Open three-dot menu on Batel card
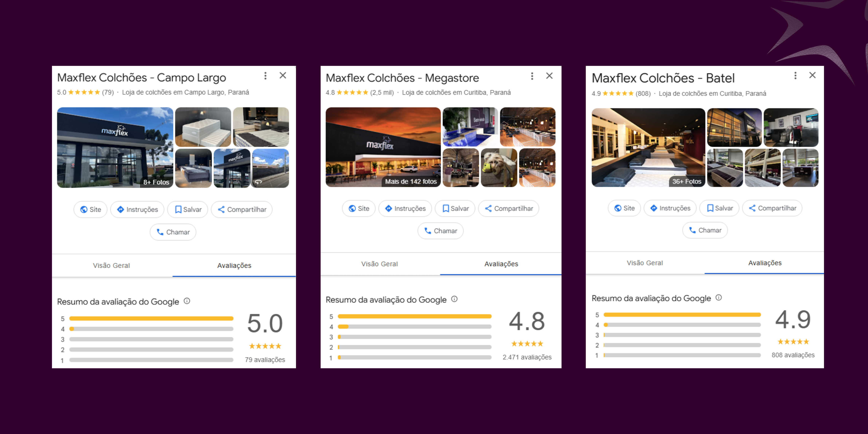Viewport: 868px width, 434px height. coord(795,76)
